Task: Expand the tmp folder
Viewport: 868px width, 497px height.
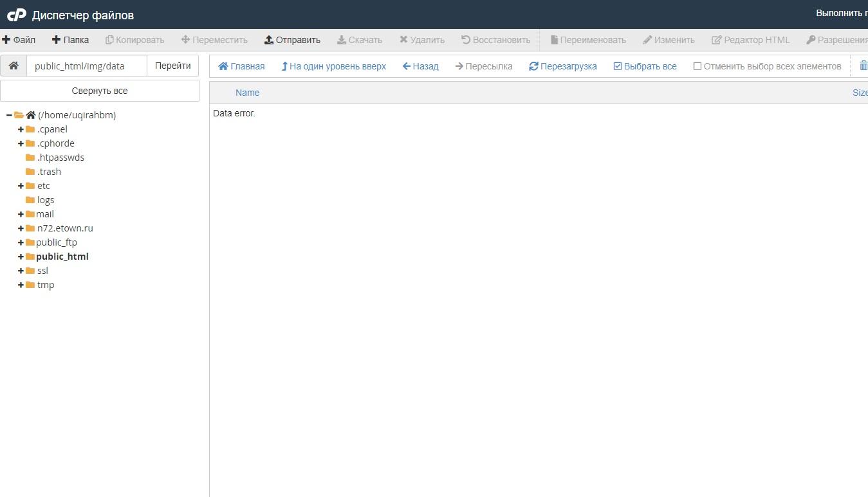Action: coord(21,285)
